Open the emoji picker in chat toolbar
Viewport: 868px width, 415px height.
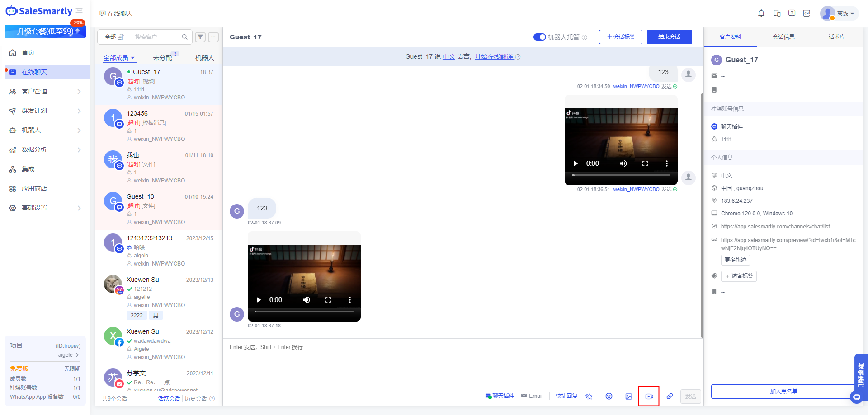pos(609,396)
